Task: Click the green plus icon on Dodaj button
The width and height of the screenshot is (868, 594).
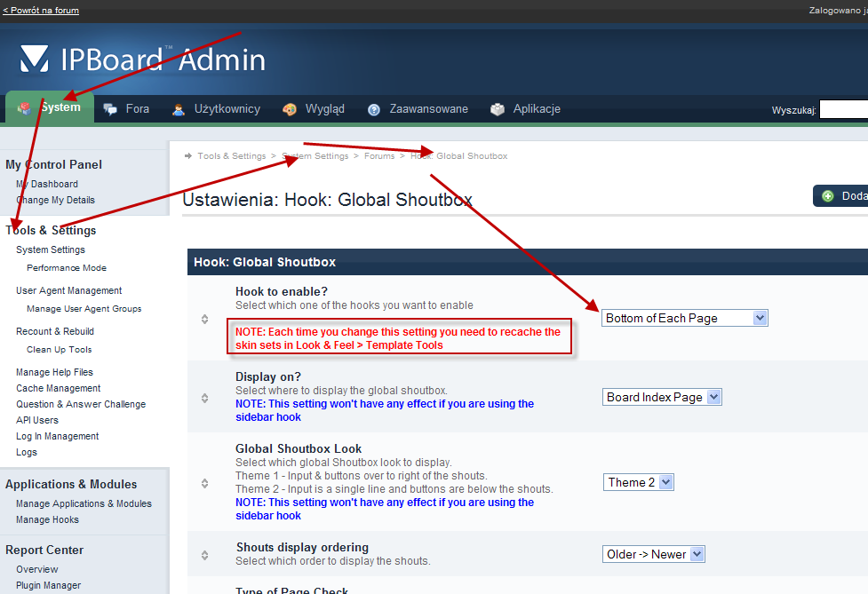Action: click(828, 196)
